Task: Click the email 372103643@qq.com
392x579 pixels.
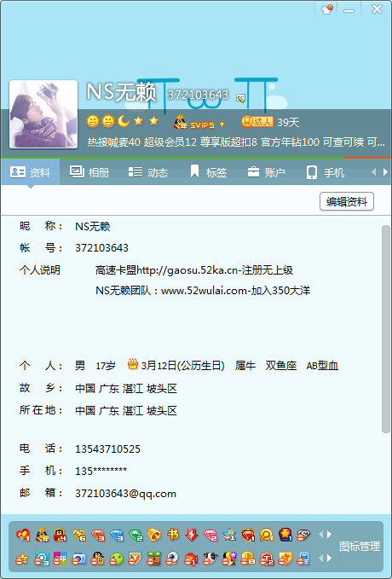Action: point(125,494)
